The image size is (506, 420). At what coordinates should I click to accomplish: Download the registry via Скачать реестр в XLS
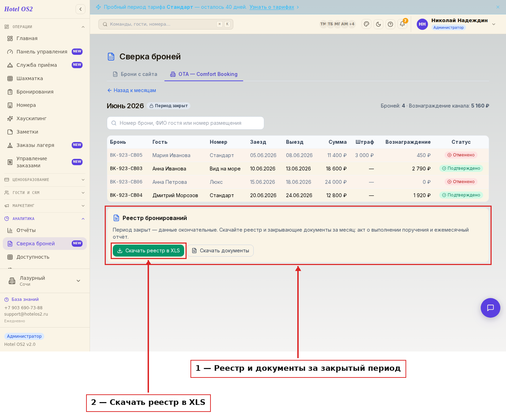148,251
